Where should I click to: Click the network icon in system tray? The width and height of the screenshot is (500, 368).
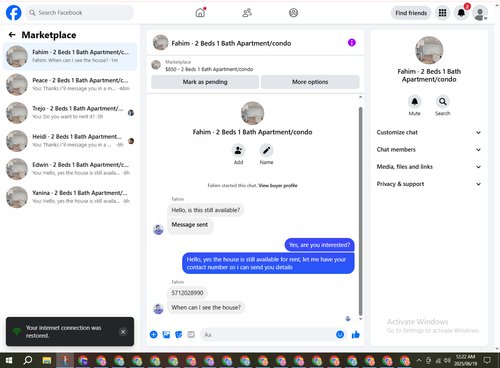click(x=438, y=360)
